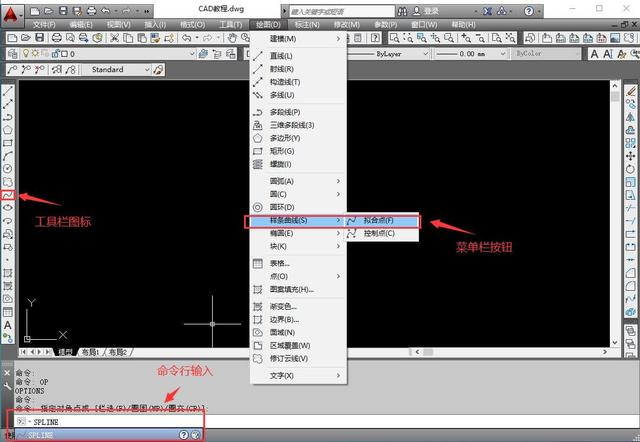Switch to the 布局2 layout tab

118,352
